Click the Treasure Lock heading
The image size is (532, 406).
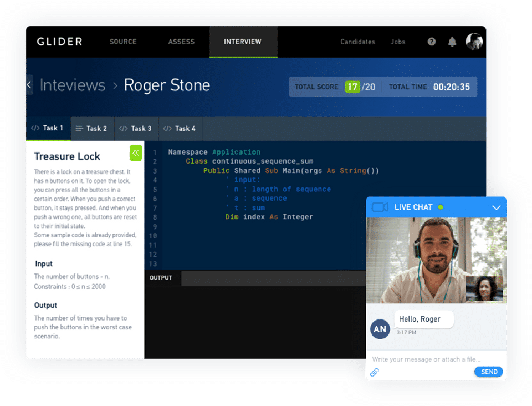(67, 156)
